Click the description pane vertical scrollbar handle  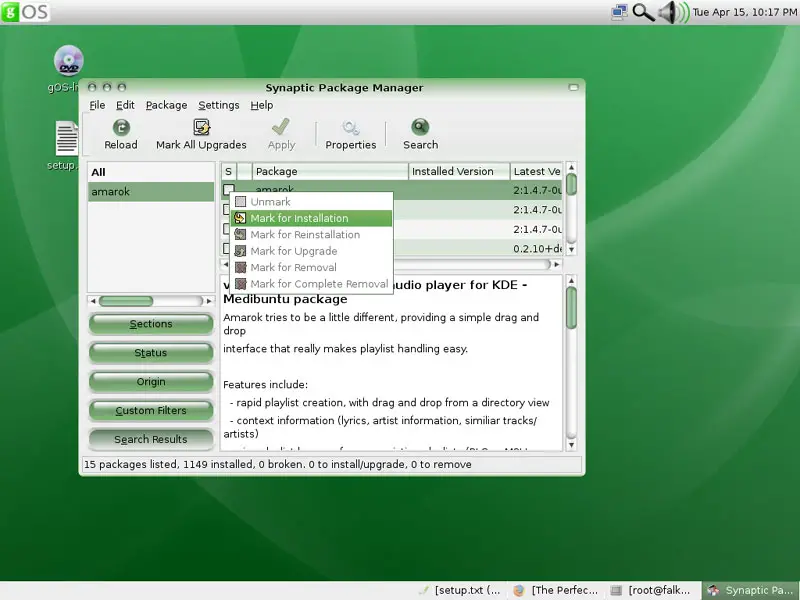click(571, 308)
